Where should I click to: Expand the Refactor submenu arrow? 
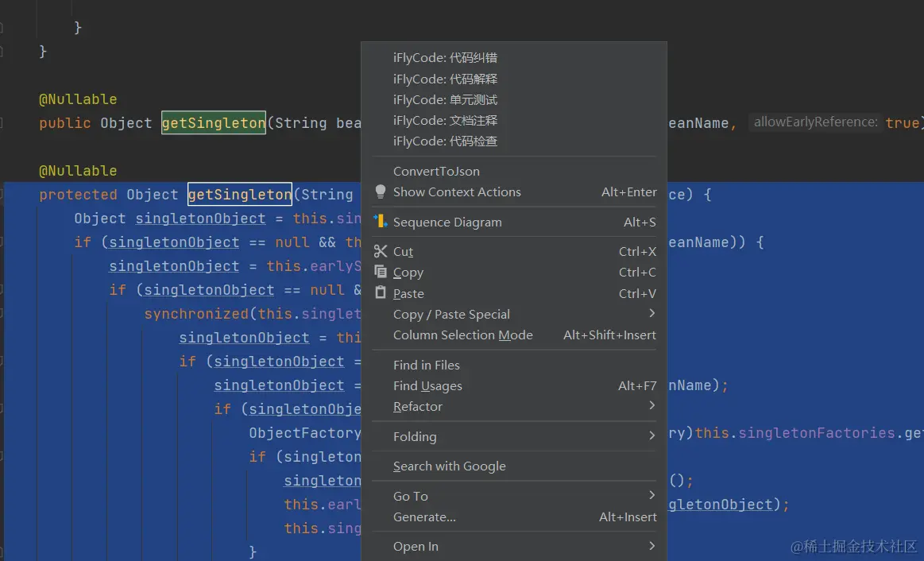[651, 406]
